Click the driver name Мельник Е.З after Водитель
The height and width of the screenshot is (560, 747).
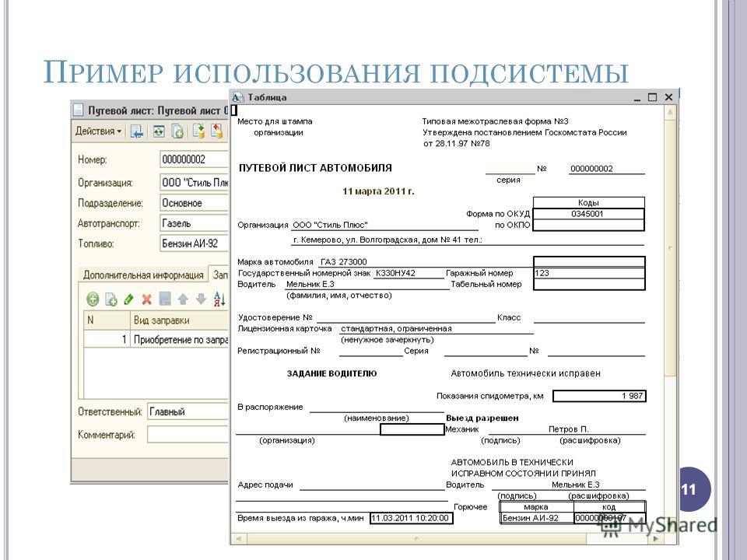tap(310, 285)
